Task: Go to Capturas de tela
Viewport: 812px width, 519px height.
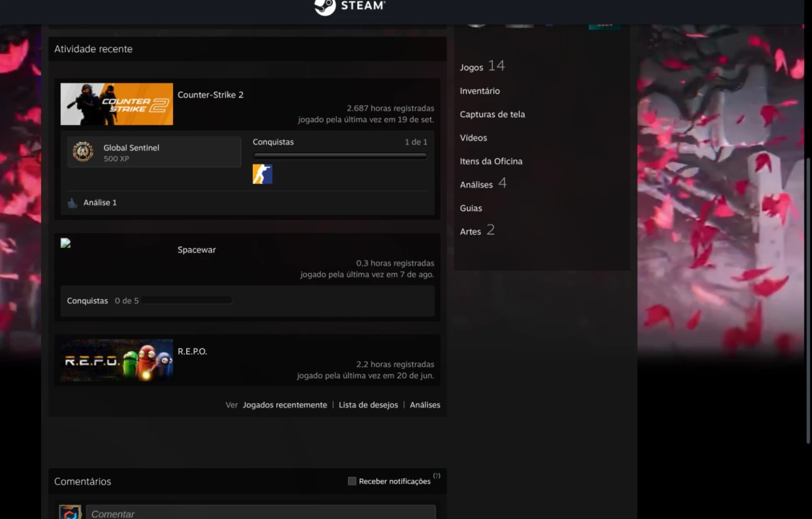Action: coord(492,114)
